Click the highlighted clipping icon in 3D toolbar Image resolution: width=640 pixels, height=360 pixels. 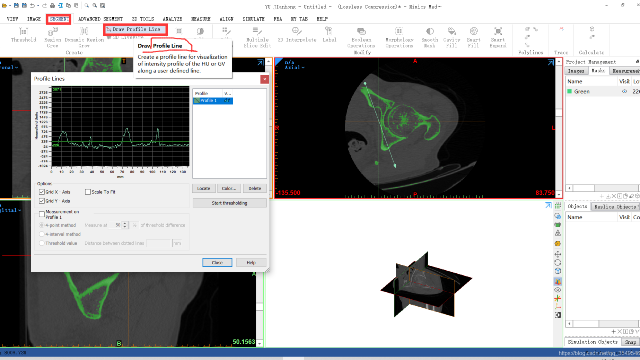point(558,281)
